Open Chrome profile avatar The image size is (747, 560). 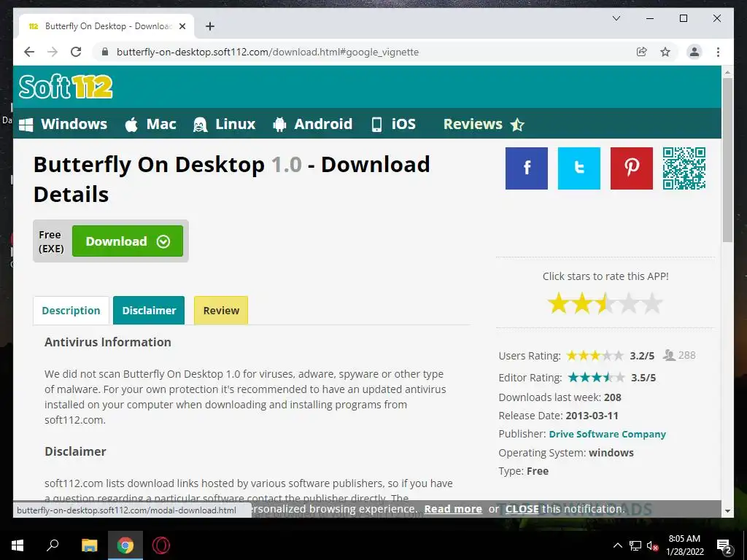pyautogui.click(x=694, y=52)
